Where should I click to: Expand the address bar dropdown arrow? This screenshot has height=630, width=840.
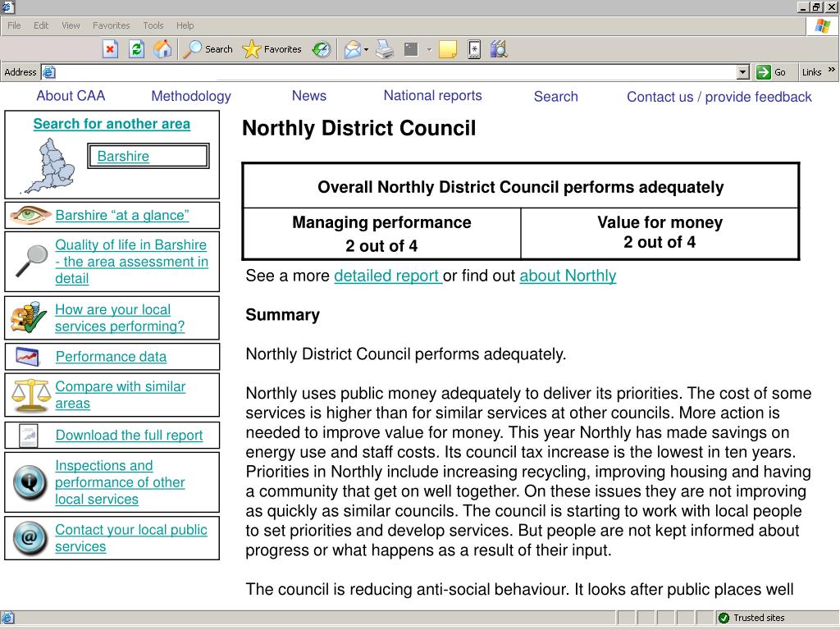742,72
